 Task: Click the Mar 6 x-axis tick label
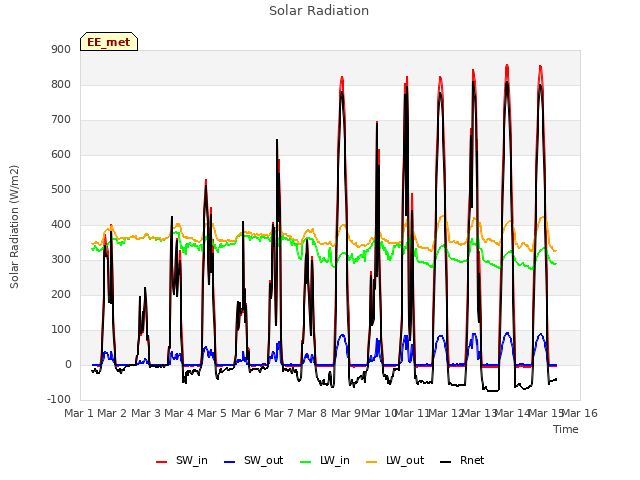pos(246,413)
